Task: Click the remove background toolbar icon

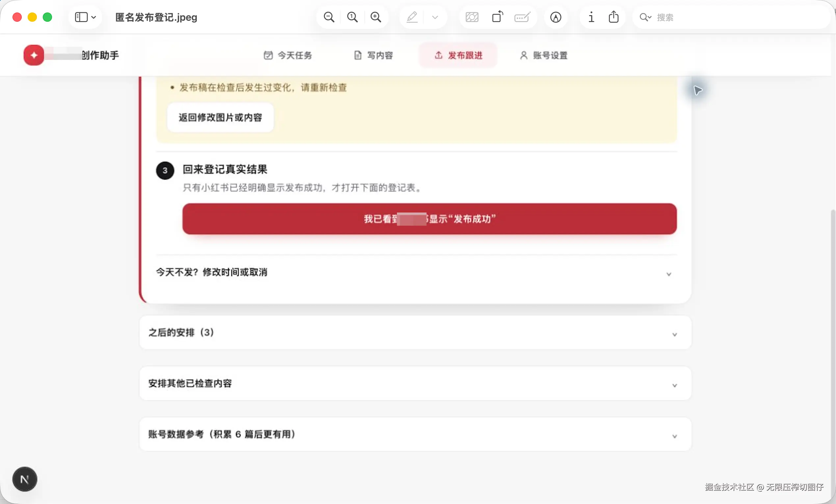Action: (472, 17)
